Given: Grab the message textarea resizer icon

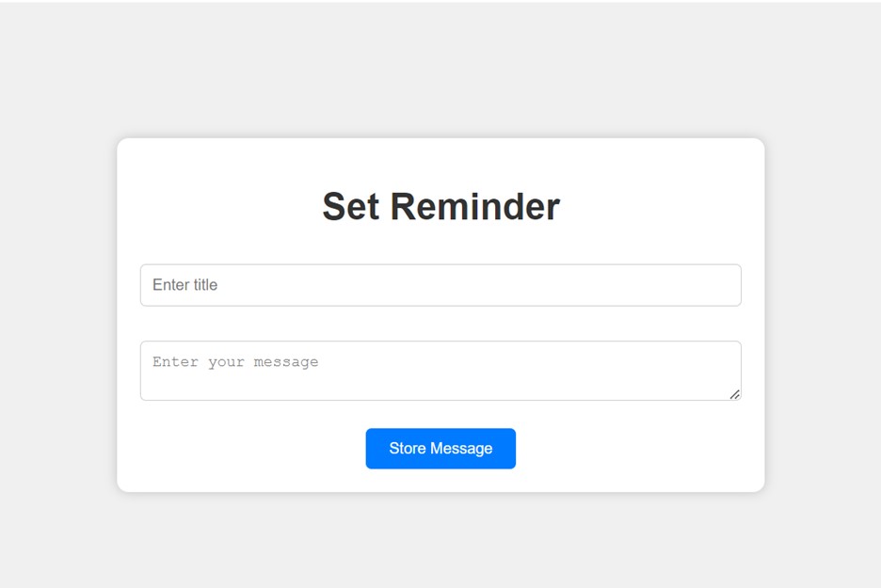Looking at the screenshot, I should (x=735, y=394).
